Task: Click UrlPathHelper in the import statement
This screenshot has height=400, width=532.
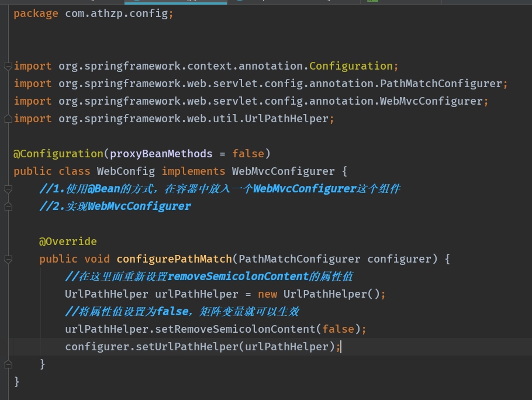Action: (x=286, y=119)
